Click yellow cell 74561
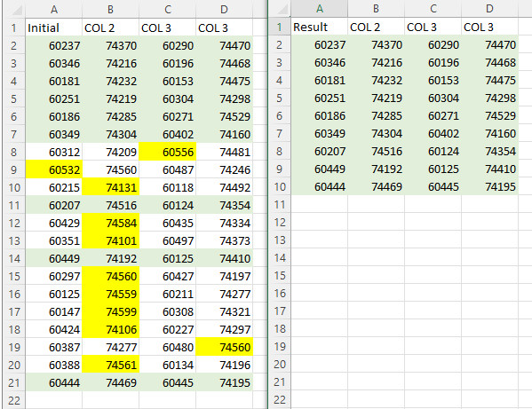The width and height of the screenshot is (532, 409). click(111, 365)
